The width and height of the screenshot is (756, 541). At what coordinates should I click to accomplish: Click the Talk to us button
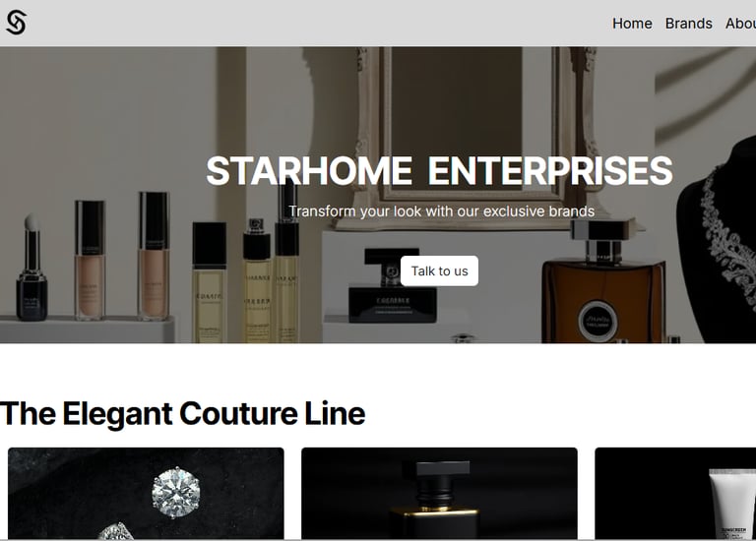click(x=439, y=270)
